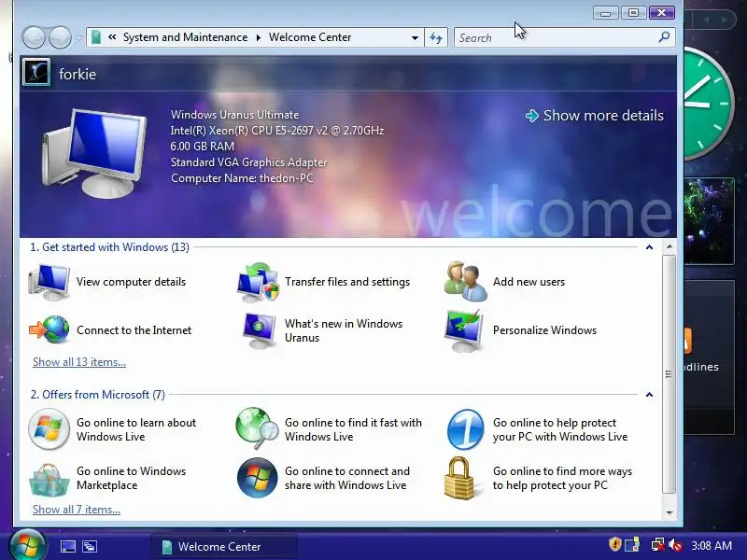Click the scroll down arrow of the list
747x560 pixels.
coord(669,512)
